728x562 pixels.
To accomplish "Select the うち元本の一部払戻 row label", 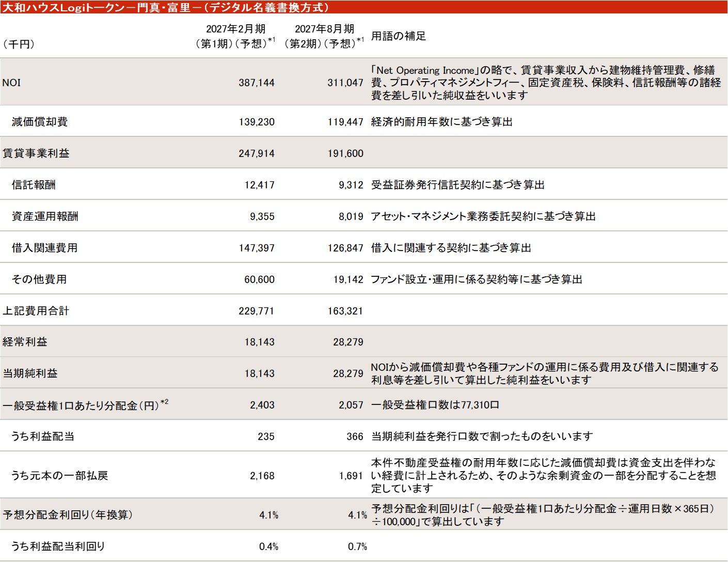I will 59,476.
